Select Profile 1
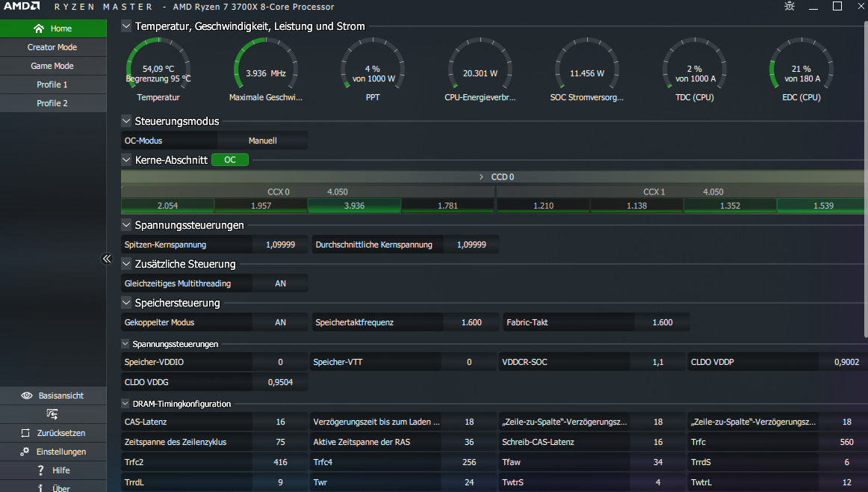Viewport: 868px width, 492px height. tap(53, 84)
